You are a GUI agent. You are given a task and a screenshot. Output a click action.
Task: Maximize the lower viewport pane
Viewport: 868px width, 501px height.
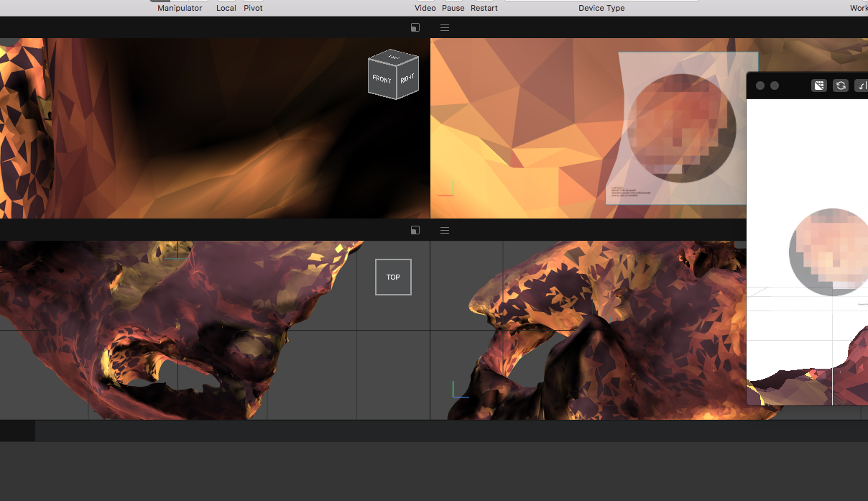(x=415, y=230)
